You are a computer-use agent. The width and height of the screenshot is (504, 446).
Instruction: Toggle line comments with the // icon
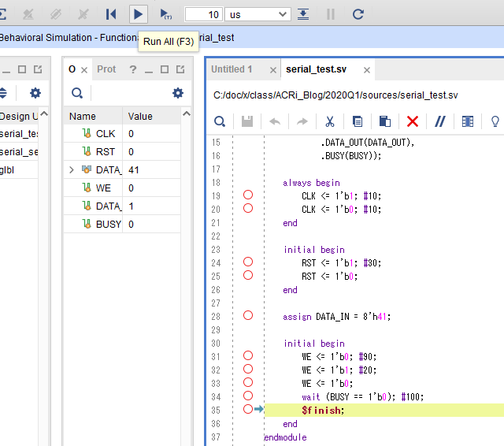(x=440, y=121)
